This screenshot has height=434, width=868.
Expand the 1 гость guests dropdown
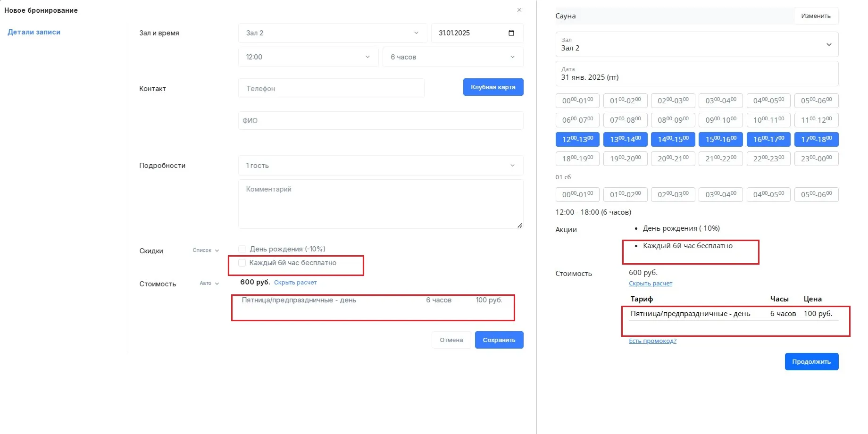pos(380,166)
